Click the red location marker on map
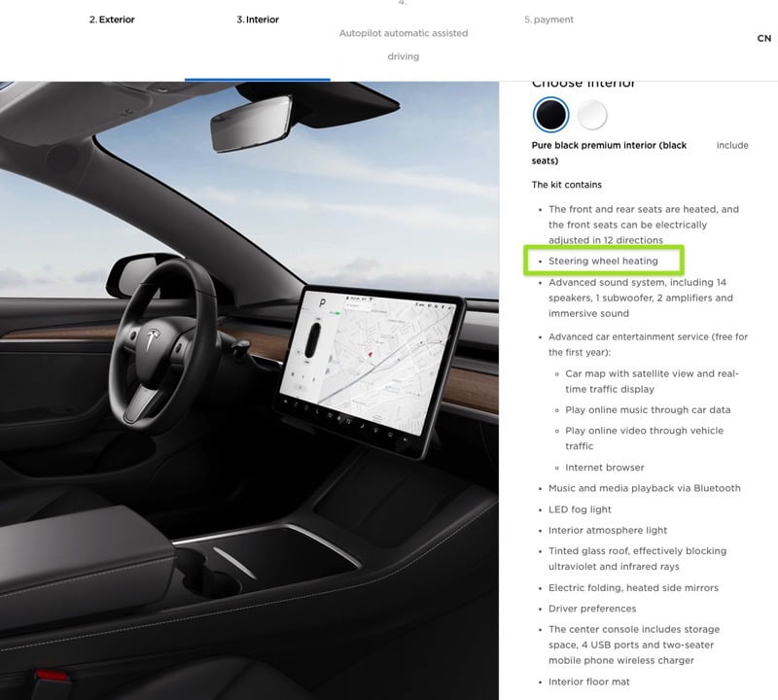Viewport: 778px width, 700px height. point(370,355)
